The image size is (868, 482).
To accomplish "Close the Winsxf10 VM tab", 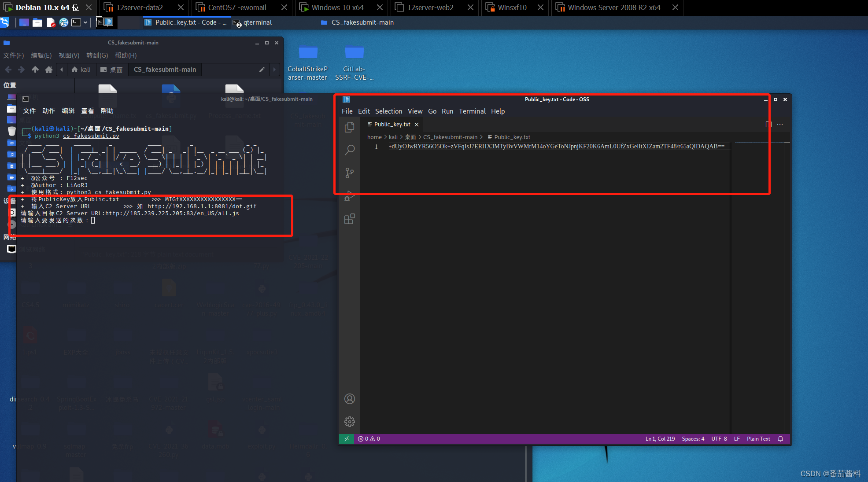I will [540, 7].
